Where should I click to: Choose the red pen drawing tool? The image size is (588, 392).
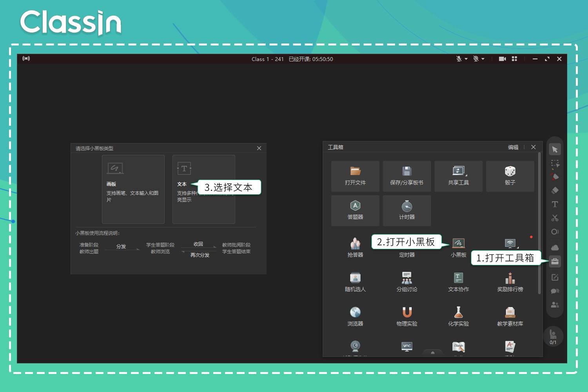[x=555, y=177]
